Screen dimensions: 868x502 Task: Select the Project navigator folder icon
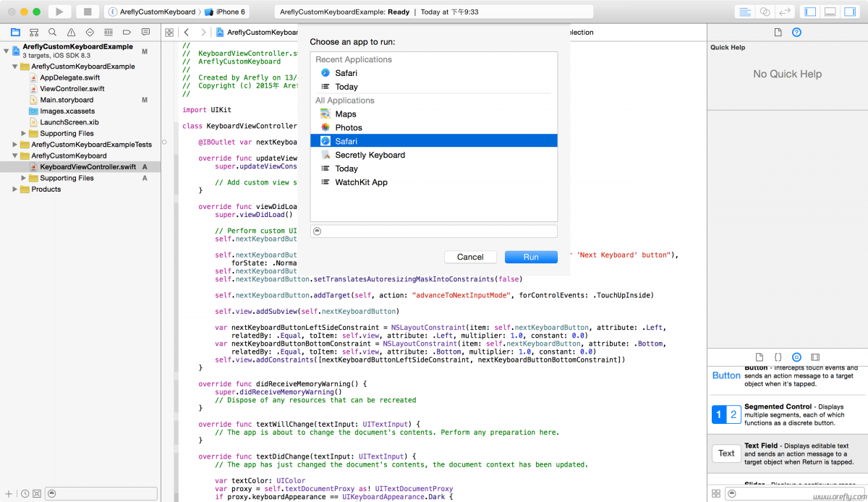(16, 33)
